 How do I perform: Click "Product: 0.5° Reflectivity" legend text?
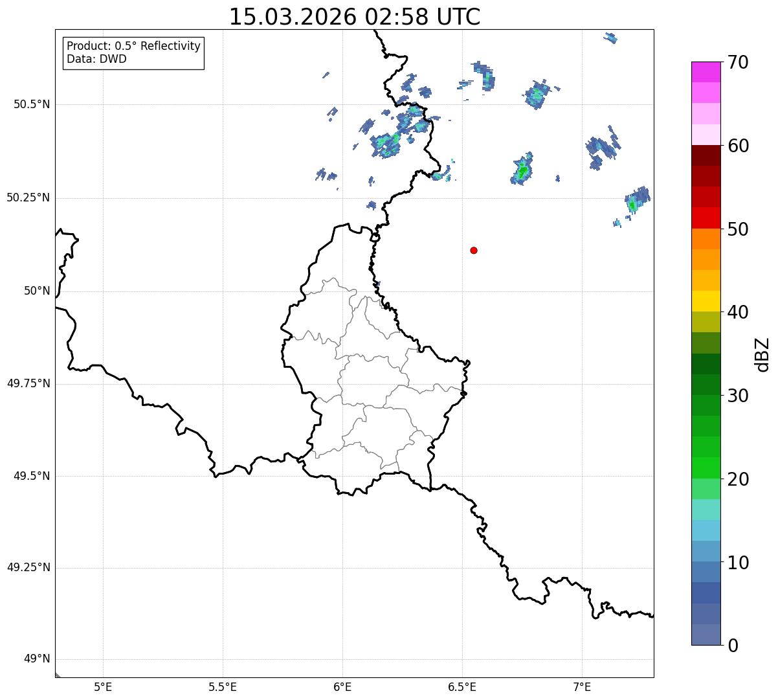(133, 47)
